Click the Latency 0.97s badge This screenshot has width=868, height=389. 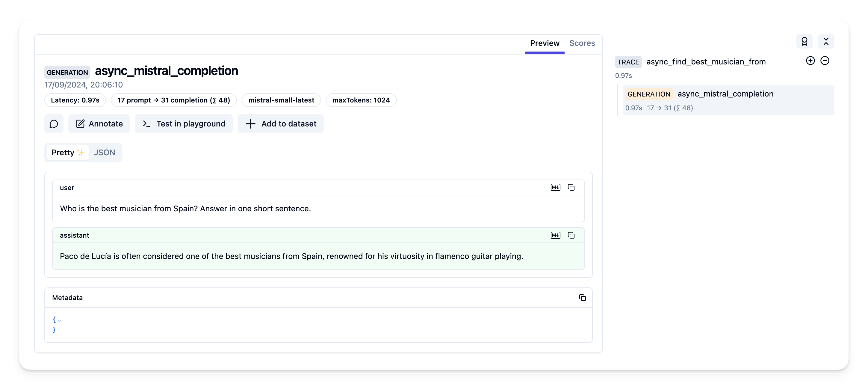pyautogui.click(x=75, y=100)
